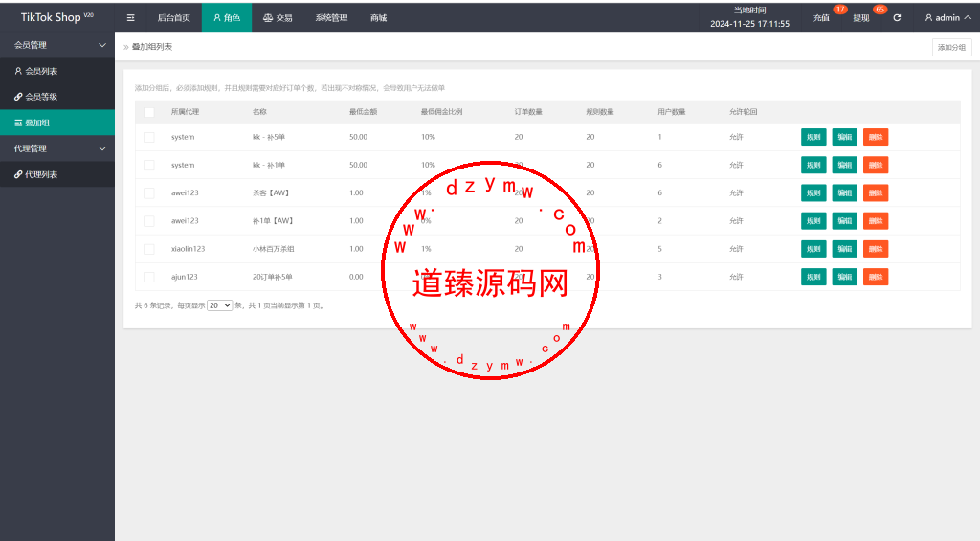Check the row 20订单补5单
Screen dimensions: 980x541
pos(148,277)
